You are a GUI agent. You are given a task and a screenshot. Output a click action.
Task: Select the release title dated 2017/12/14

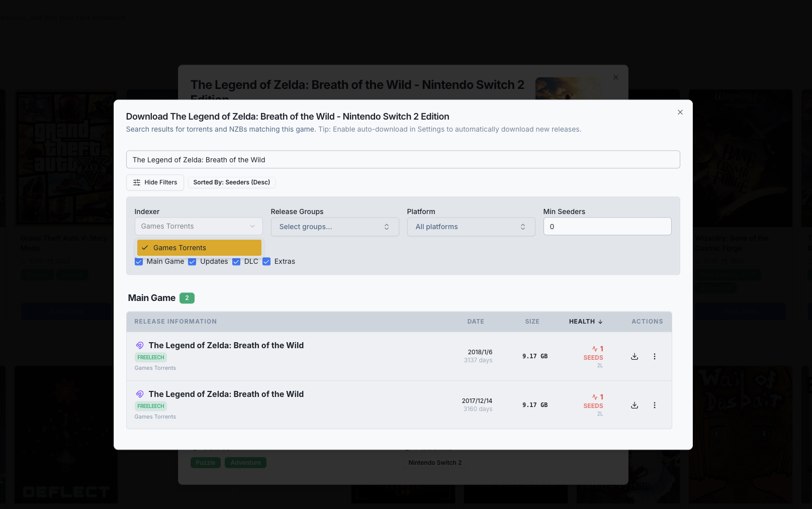[x=226, y=394]
